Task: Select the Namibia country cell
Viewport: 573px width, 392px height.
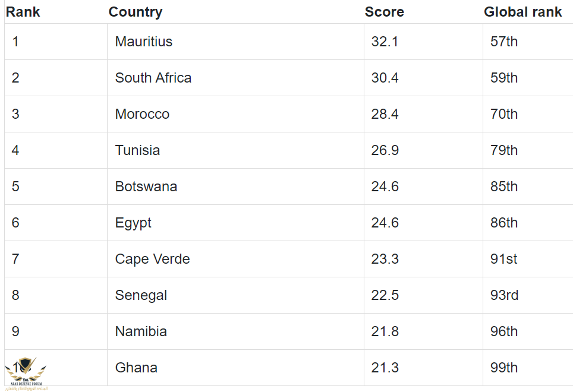Action: pos(236,331)
